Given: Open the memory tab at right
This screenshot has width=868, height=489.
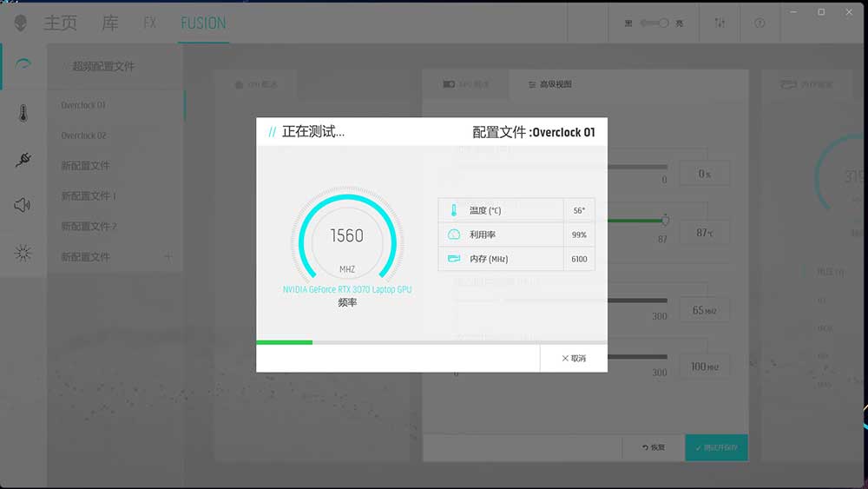Looking at the screenshot, I should (806, 84).
